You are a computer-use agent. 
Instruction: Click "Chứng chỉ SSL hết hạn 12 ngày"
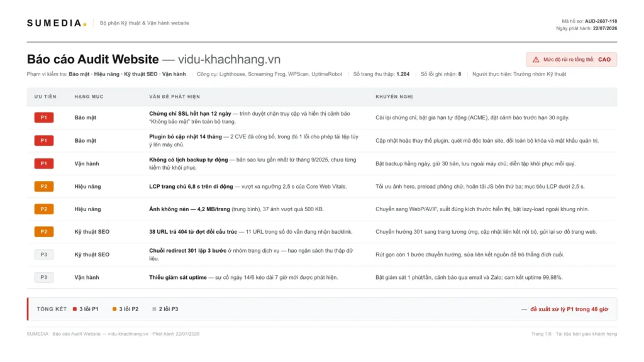(190, 114)
